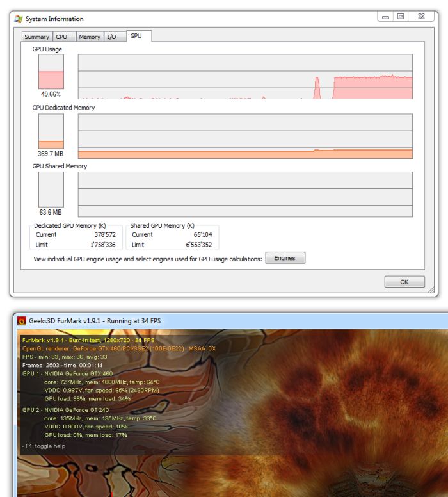Click the FurMark title bar text

coord(95,321)
